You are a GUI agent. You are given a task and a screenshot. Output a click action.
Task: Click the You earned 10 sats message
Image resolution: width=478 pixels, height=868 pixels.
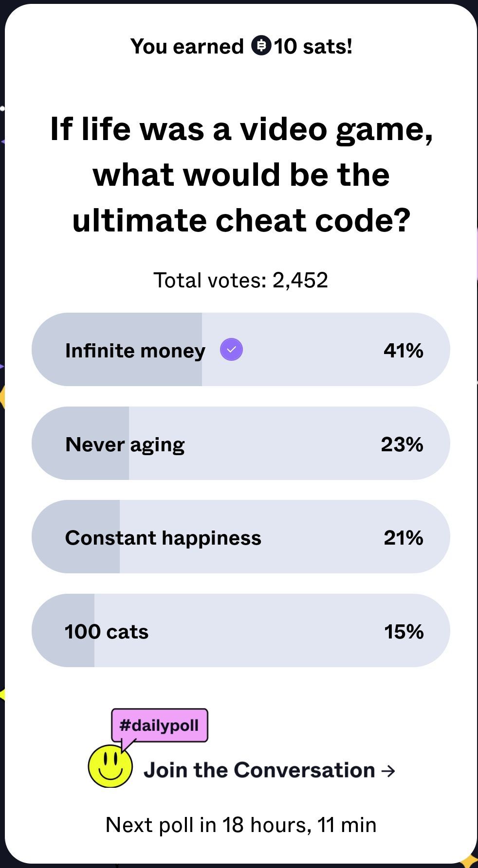241,46
